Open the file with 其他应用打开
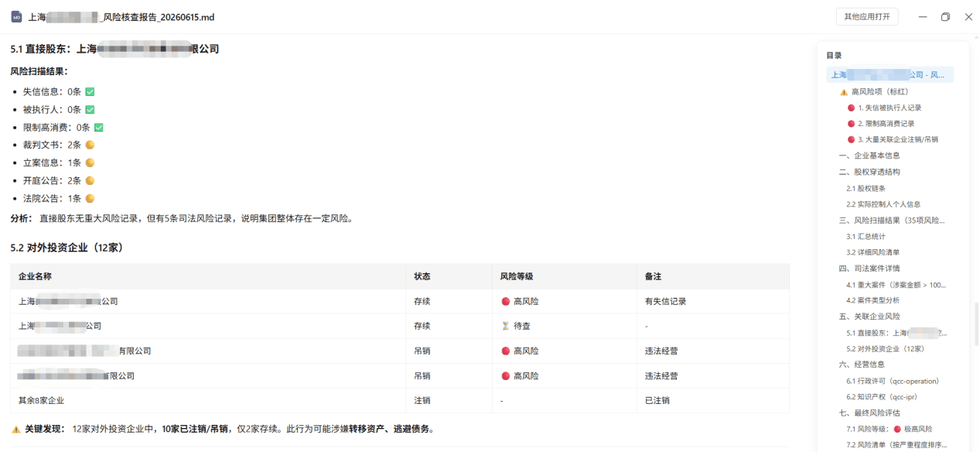 pyautogui.click(x=866, y=17)
